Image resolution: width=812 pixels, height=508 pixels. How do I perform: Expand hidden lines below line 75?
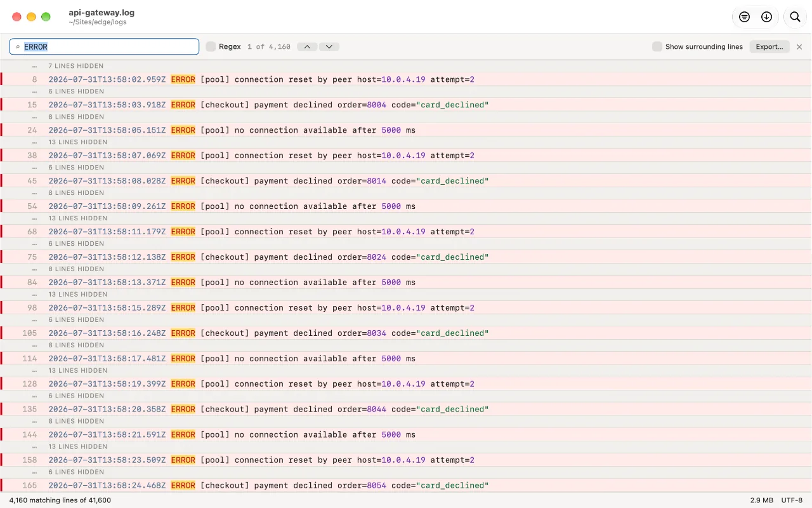click(406, 269)
